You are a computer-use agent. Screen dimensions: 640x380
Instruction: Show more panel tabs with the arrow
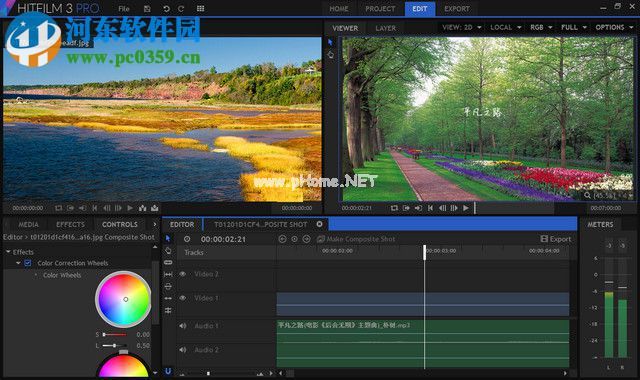tap(155, 224)
